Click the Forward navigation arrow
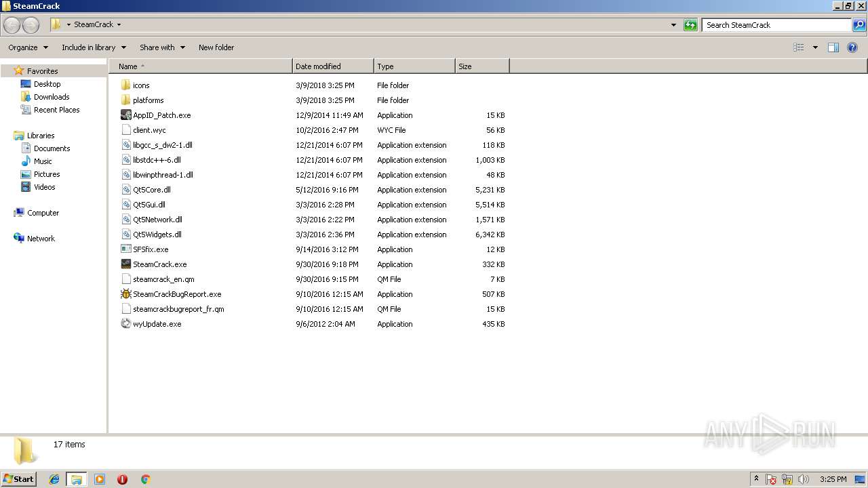868x488 pixels. click(31, 25)
